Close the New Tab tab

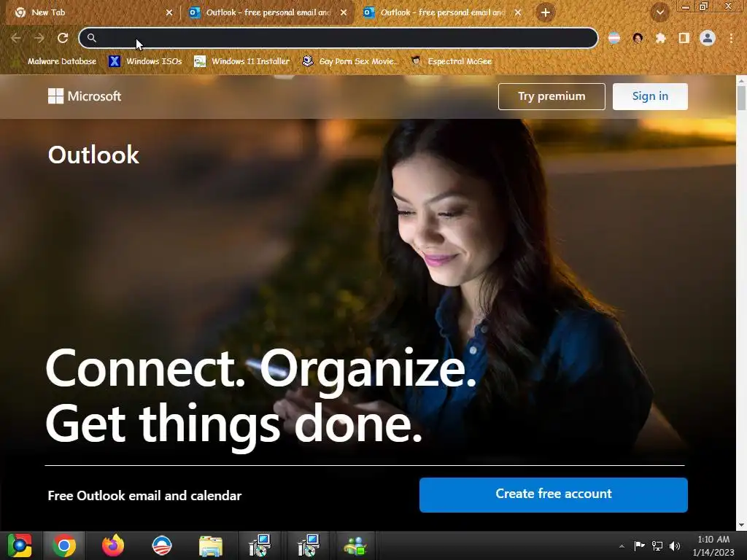coord(169,13)
